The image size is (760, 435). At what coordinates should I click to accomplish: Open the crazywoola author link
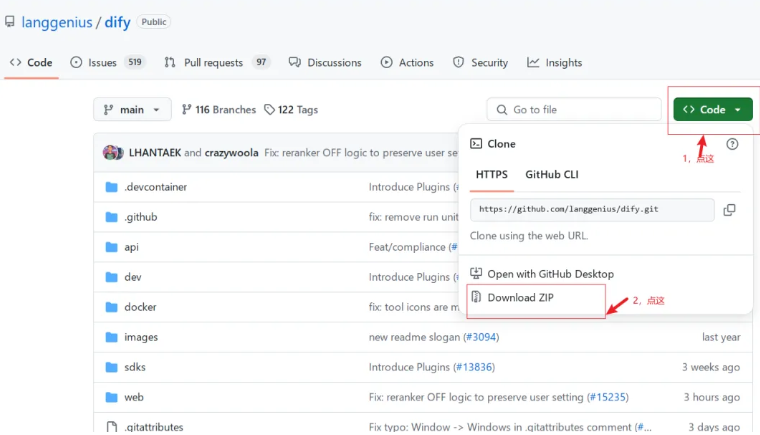point(231,153)
